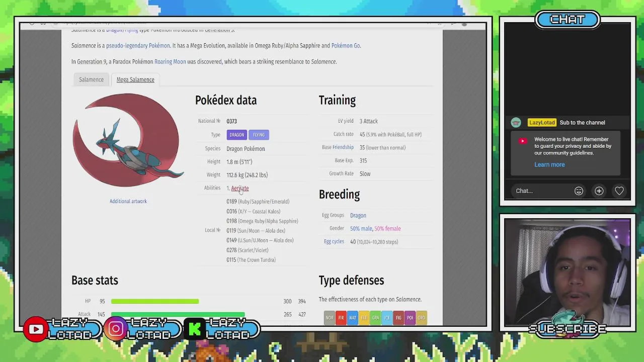Click the heart reaction icon in chat
Image resolution: width=644 pixels, height=362 pixels.
pyautogui.click(x=619, y=191)
